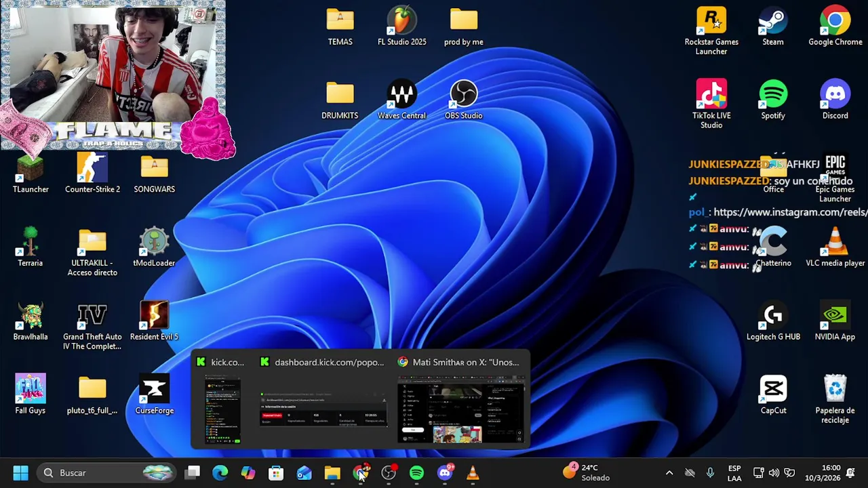The height and width of the screenshot is (488, 868).
Task: Select the Resident Evil 5 icon
Action: pyautogui.click(x=154, y=322)
